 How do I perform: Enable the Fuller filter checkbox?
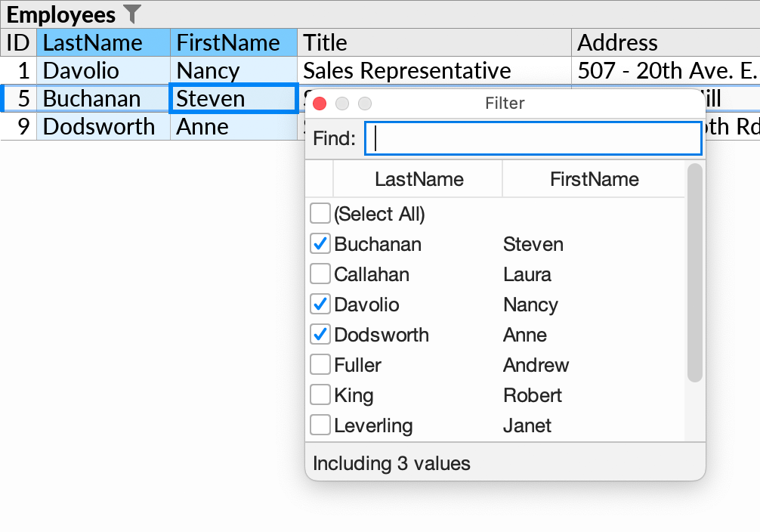click(x=320, y=364)
